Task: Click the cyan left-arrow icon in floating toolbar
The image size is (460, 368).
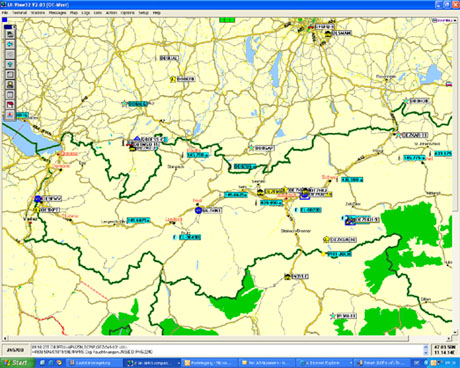Action: tap(10, 44)
